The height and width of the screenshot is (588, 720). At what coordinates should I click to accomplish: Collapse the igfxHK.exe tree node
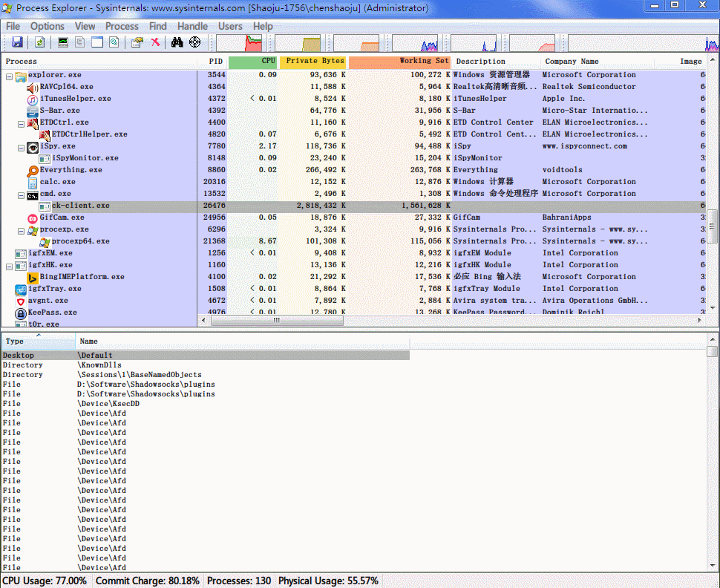[x=9, y=267]
